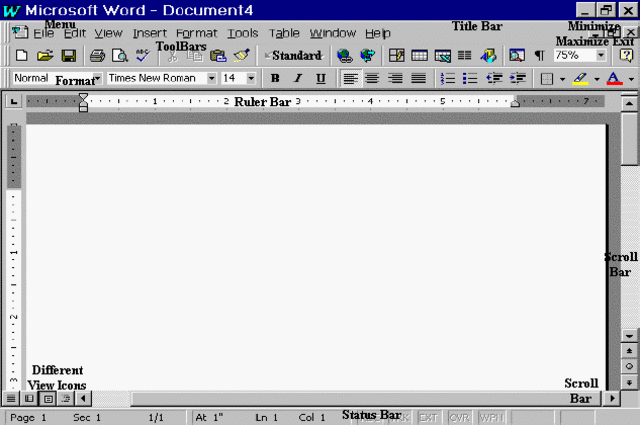This screenshot has width=640, height=425.
Task: Click the Tables and Borders icon
Action: (x=396, y=55)
